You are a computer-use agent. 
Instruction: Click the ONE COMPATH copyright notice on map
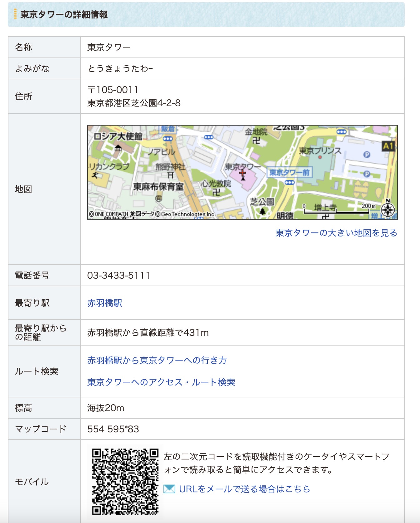pos(152,214)
